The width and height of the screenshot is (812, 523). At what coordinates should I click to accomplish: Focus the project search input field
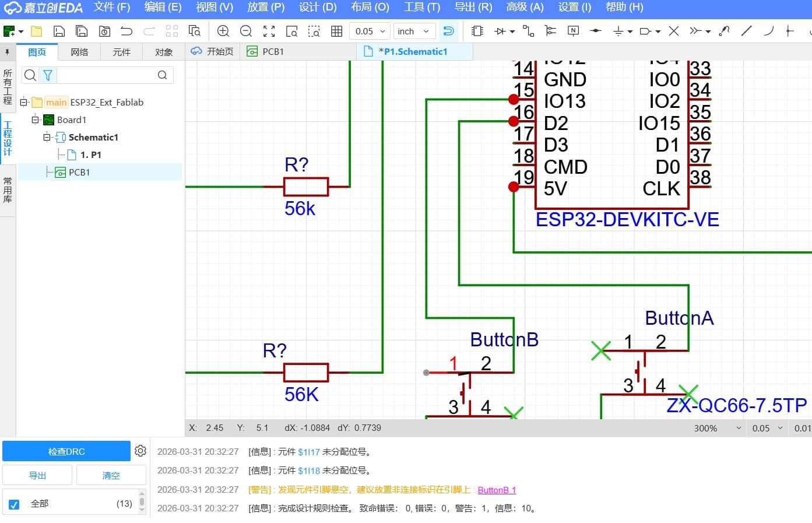pos(106,75)
